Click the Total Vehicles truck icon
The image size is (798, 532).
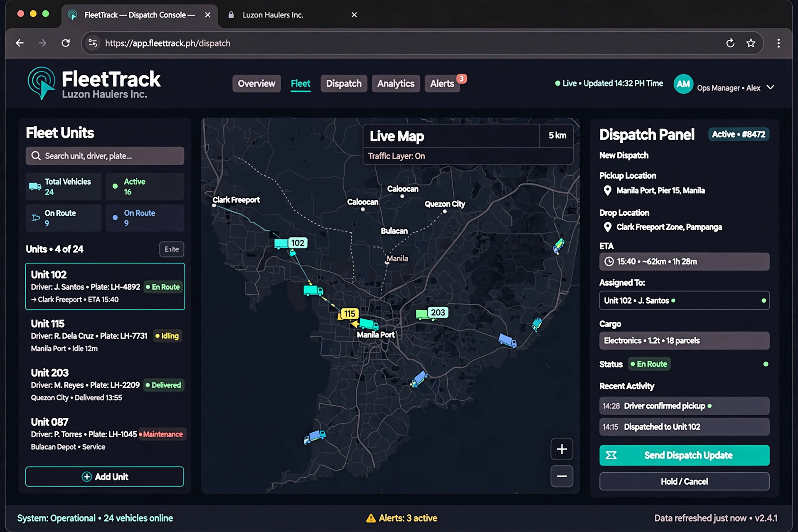(x=35, y=186)
